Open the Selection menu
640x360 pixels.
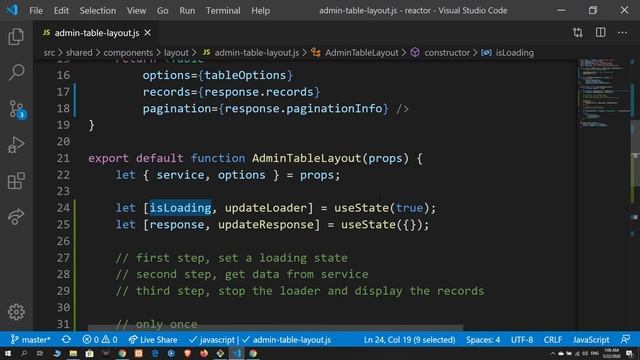pyautogui.click(x=98, y=11)
